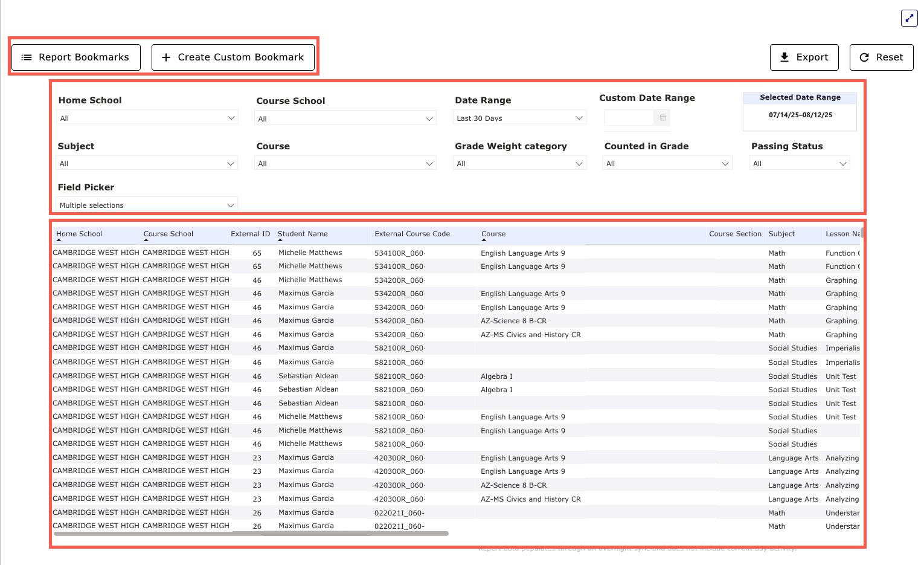The image size is (924, 565).
Task: Open the Passing Status dropdown
Action: pyautogui.click(x=800, y=164)
